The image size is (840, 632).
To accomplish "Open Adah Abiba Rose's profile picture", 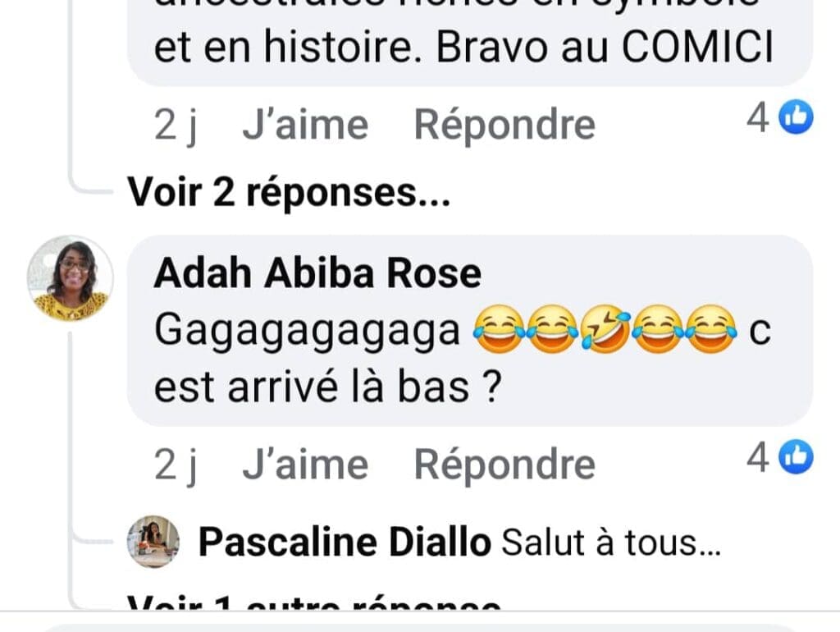I will [x=71, y=278].
